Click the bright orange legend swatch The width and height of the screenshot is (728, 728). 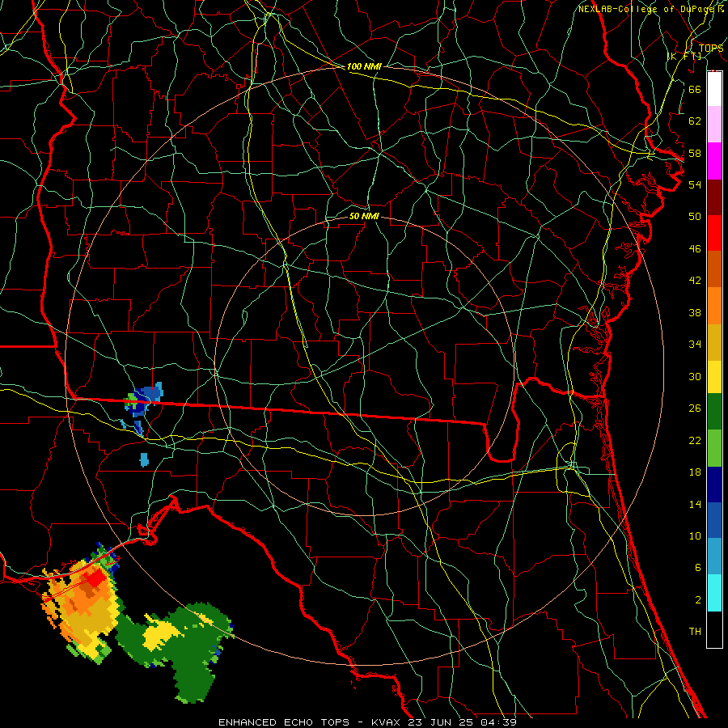714,306
